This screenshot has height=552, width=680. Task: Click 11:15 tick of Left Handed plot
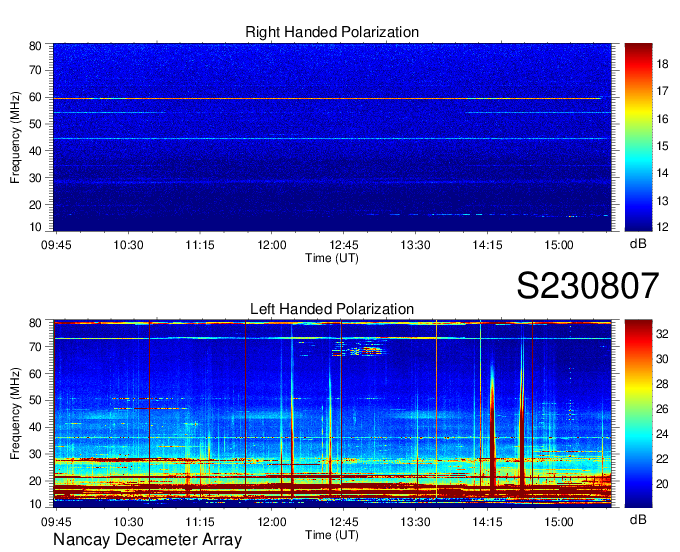pyautogui.click(x=200, y=522)
